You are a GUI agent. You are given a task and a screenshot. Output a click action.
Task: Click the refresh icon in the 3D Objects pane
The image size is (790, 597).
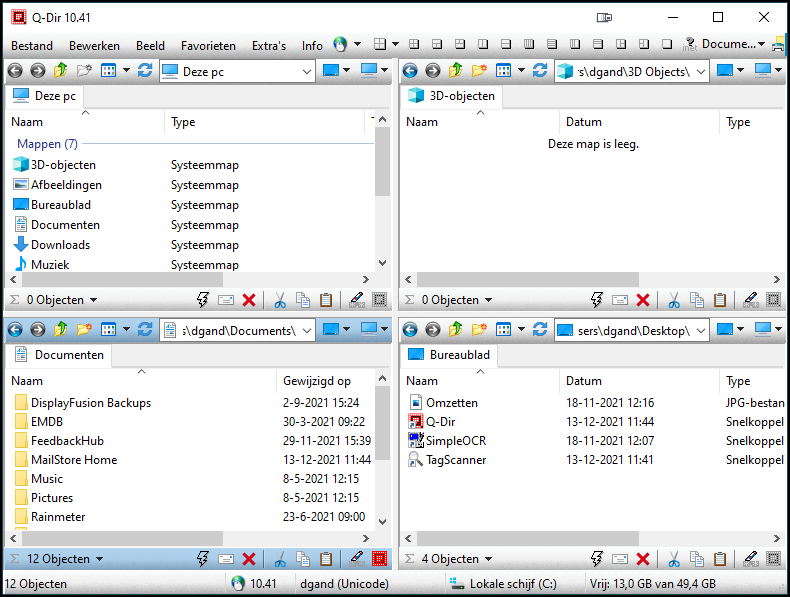coord(540,71)
